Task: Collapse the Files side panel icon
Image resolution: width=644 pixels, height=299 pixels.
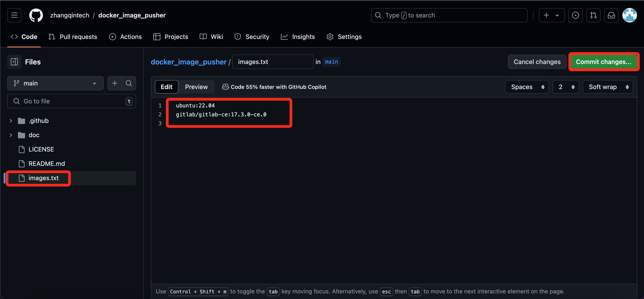Action: click(14, 62)
